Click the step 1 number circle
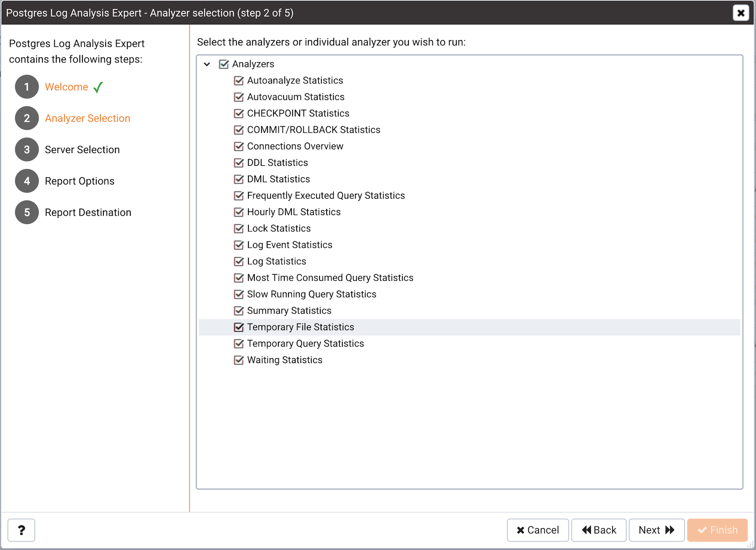Viewport: 756px width, 550px height. click(27, 87)
